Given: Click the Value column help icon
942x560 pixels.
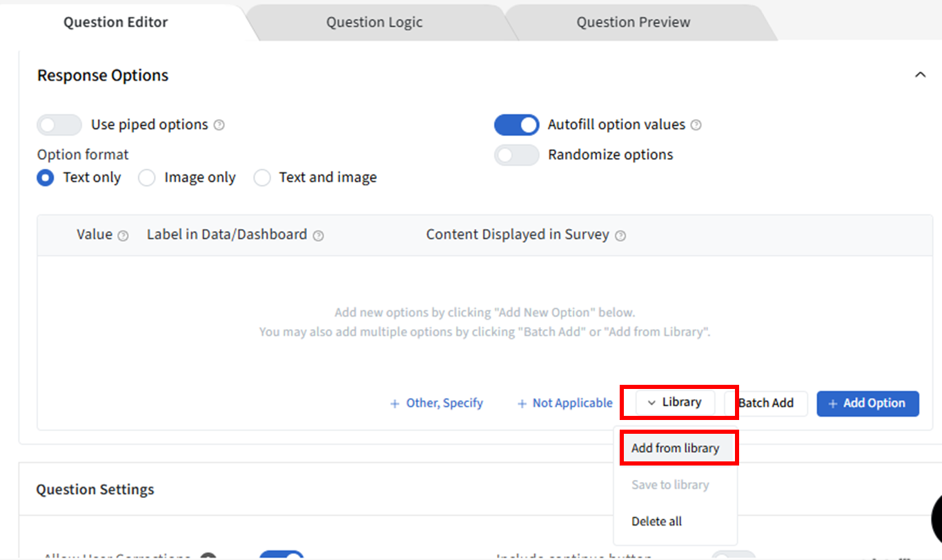Looking at the screenshot, I should coord(123,236).
